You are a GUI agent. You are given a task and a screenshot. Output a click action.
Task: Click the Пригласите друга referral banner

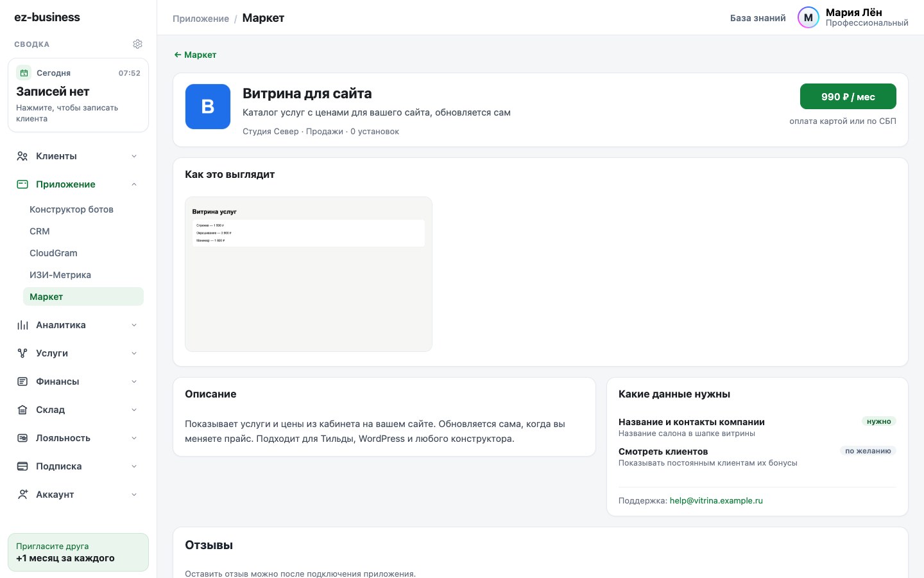[x=78, y=552]
